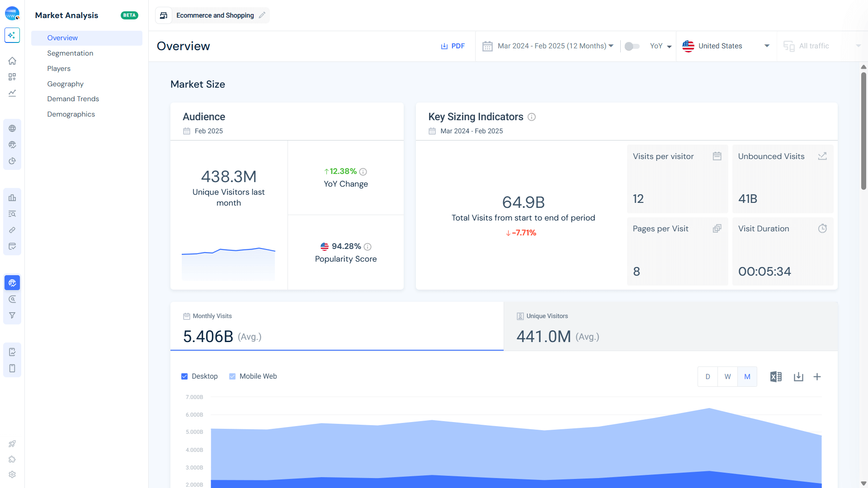Click the Excel export icon above the chart
The image size is (868, 488).
pyautogui.click(x=776, y=376)
